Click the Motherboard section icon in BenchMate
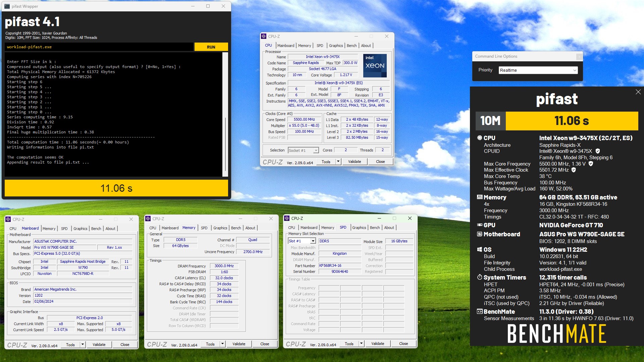 [x=480, y=234]
